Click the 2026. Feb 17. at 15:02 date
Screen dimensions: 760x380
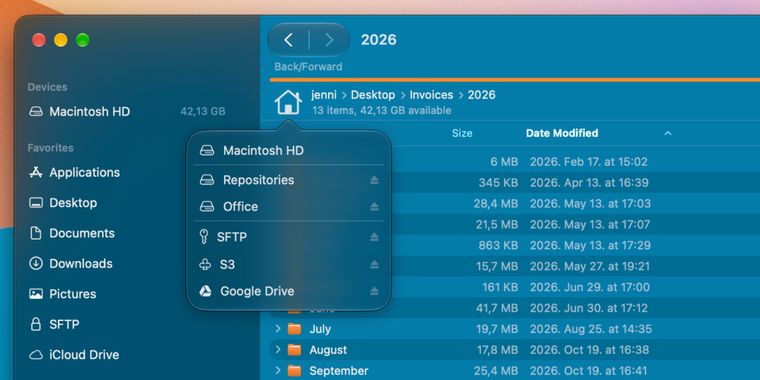(x=588, y=162)
